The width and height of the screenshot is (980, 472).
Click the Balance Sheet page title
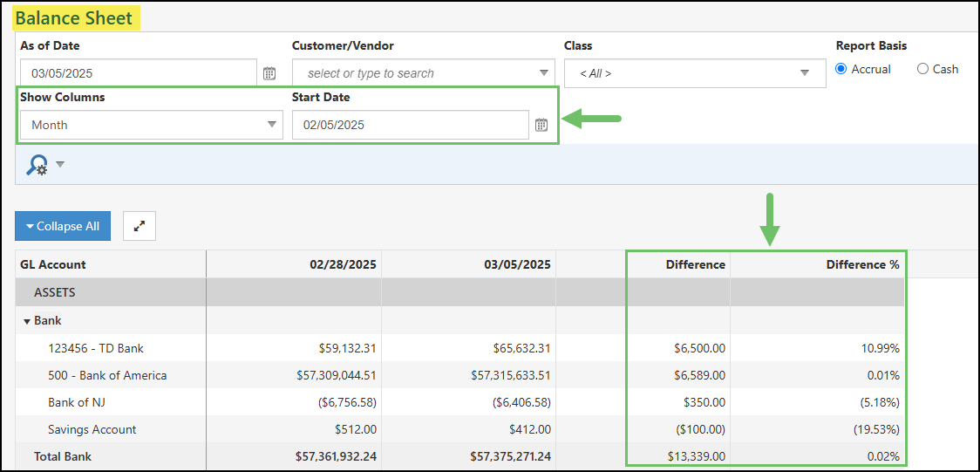[74, 18]
